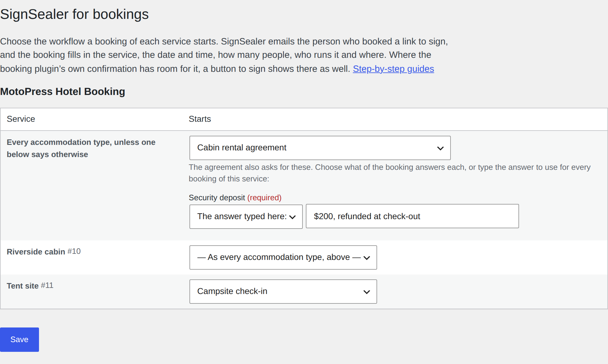
Task: Open 'The answer typed here:' dropdown
Action: 246,216
